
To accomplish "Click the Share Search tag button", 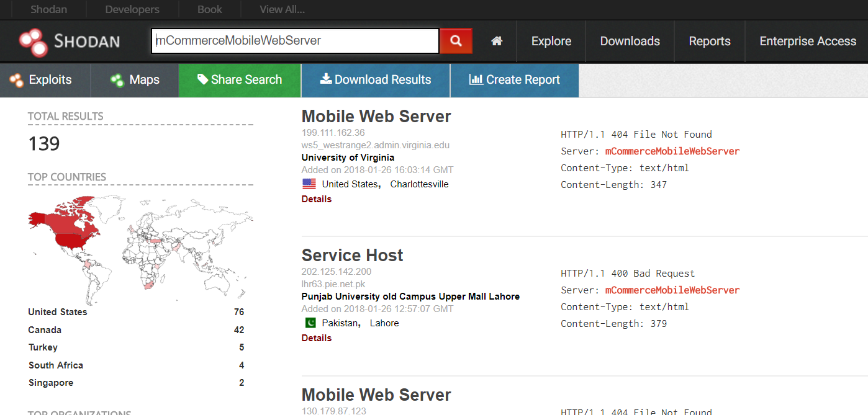I will [x=240, y=80].
